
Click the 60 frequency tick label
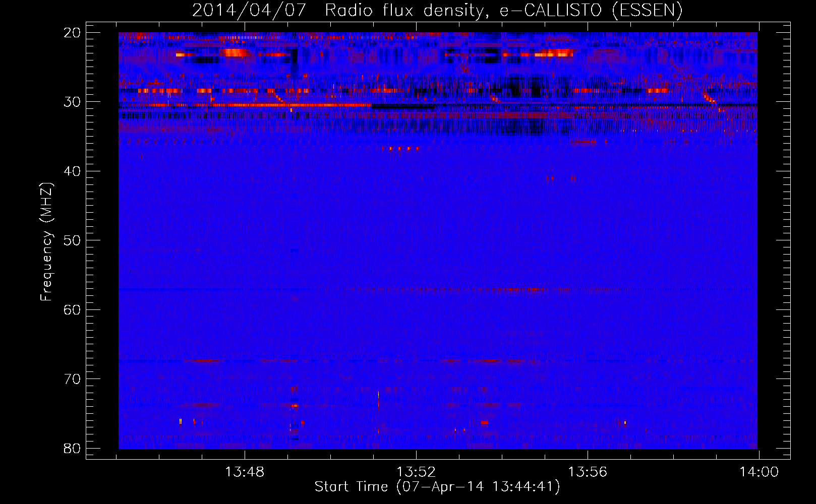[72, 309]
